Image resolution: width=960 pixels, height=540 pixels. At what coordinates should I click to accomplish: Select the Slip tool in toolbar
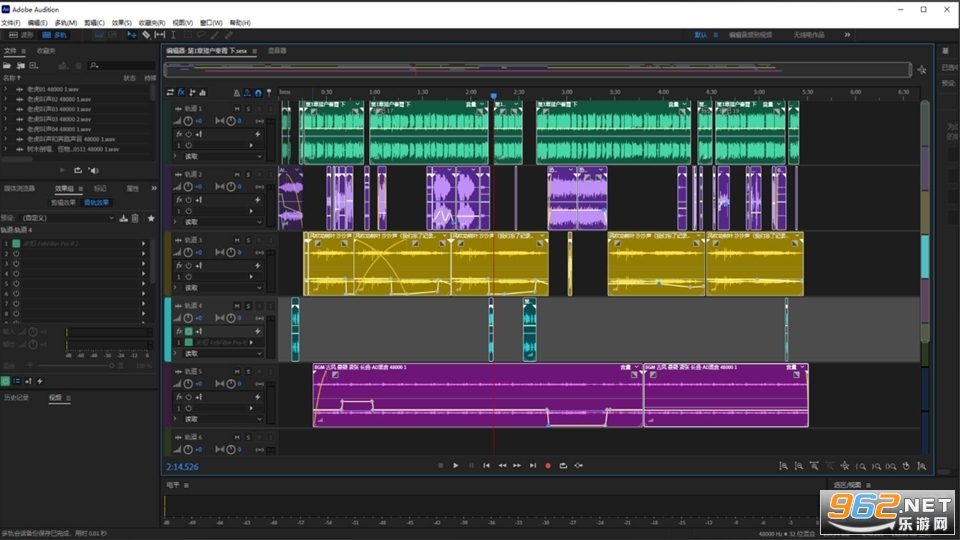click(x=159, y=35)
